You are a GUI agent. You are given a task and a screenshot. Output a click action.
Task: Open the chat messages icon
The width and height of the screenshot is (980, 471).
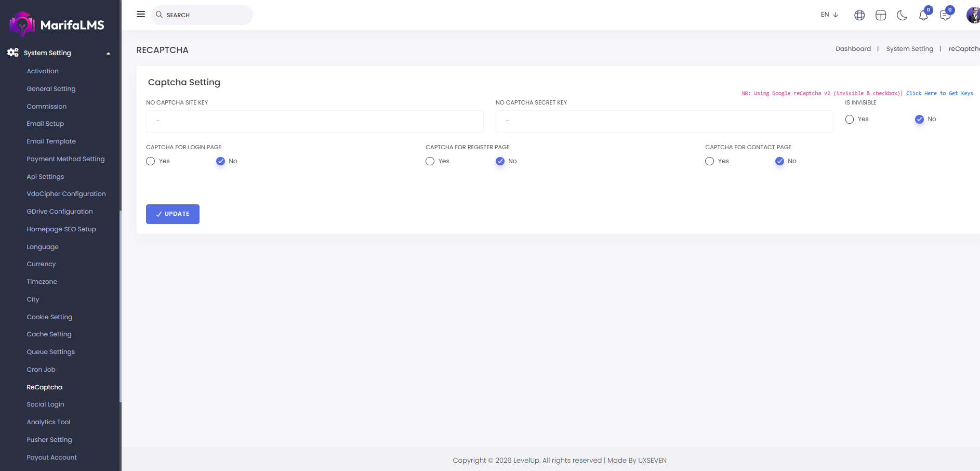coord(945,16)
